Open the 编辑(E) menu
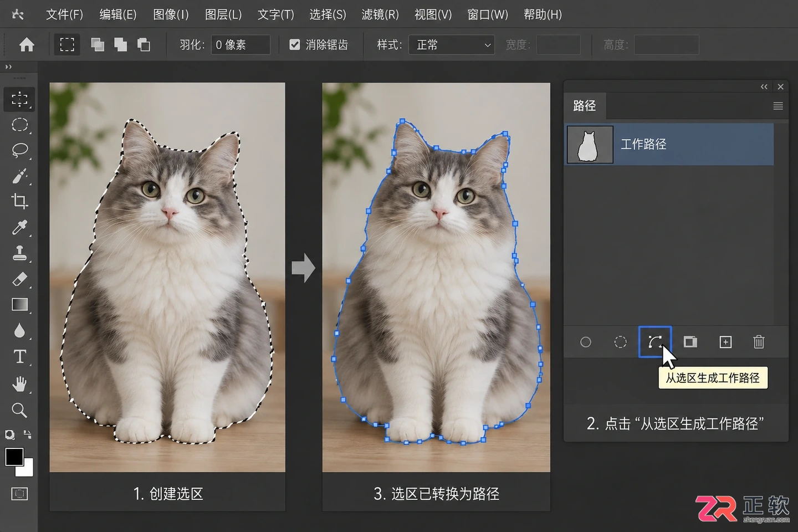This screenshot has width=798, height=532. (118, 14)
